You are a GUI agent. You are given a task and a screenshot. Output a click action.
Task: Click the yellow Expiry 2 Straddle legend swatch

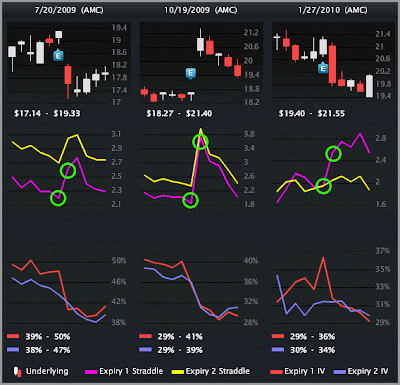178,372
